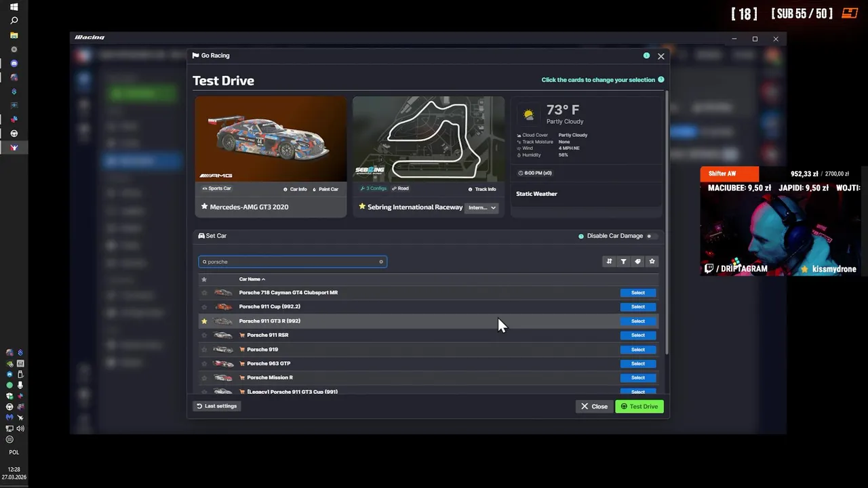This screenshot has width=868, height=488.
Task: Click the Mercedes-AMG GT3 car thumbnail
Action: click(x=271, y=140)
